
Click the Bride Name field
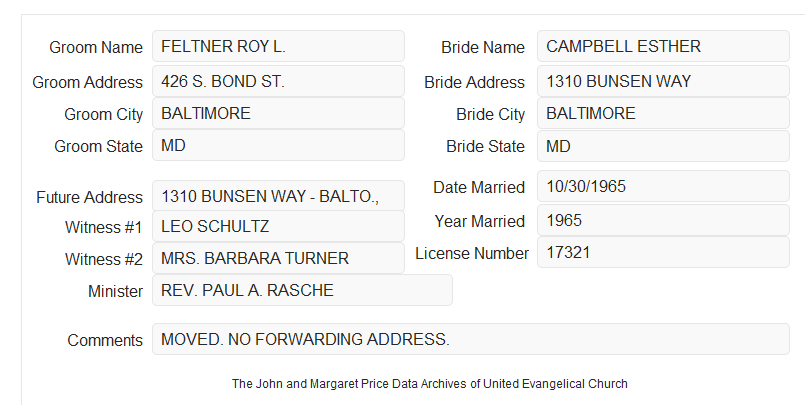[x=663, y=46]
